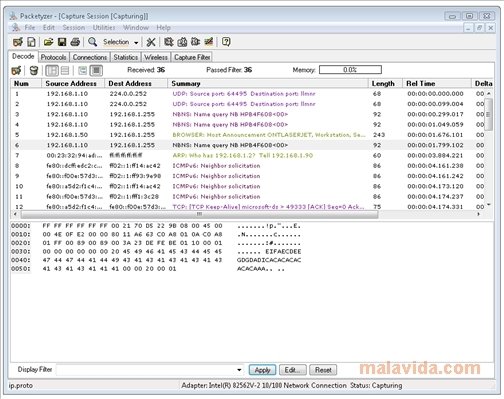Open a capture file with folder icon
Image resolution: width=504 pixels, height=399 pixels.
click(48, 42)
